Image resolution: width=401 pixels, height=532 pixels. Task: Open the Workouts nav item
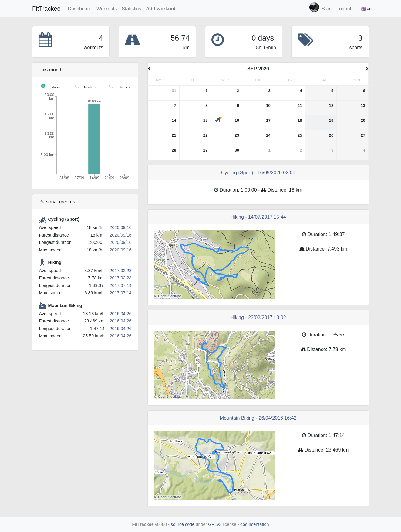coord(106,9)
